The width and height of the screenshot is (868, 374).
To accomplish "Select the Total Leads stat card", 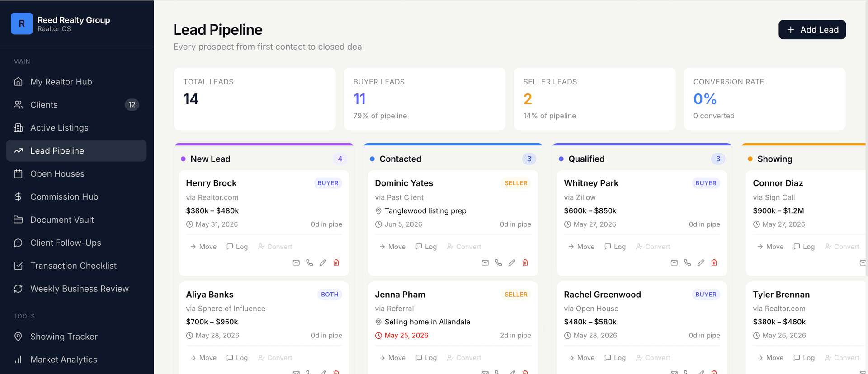I will click(255, 99).
